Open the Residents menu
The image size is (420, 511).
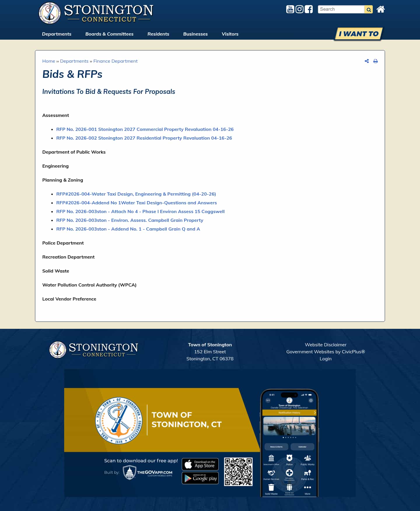(158, 34)
